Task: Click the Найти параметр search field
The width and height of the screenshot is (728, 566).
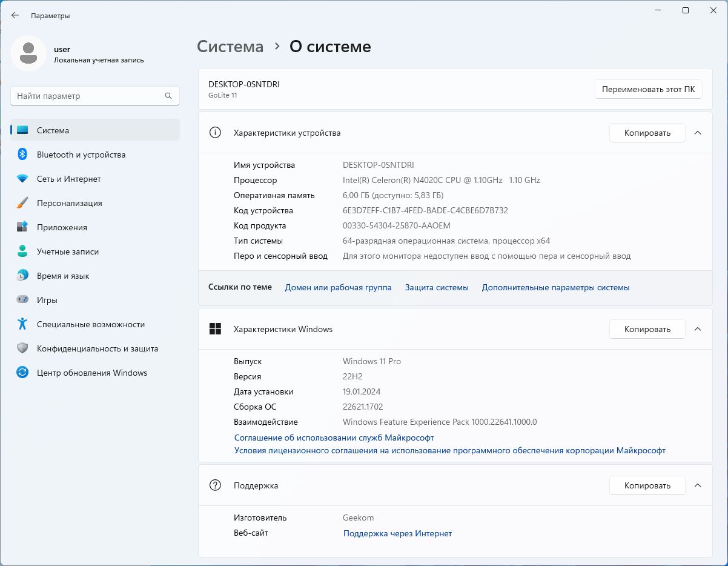Action: point(95,96)
